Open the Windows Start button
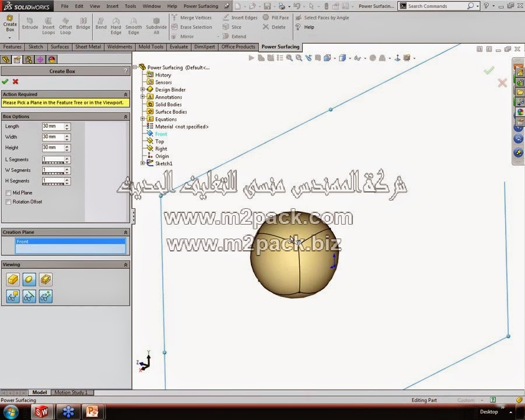525x420 pixels. (10, 411)
